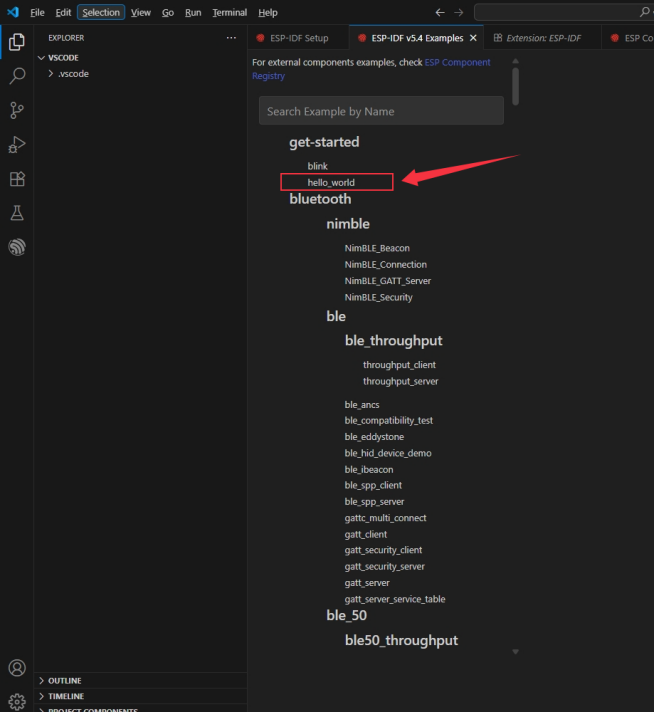Open the Source Control view
The height and width of the screenshot is (712, 654).
[17, 110]
